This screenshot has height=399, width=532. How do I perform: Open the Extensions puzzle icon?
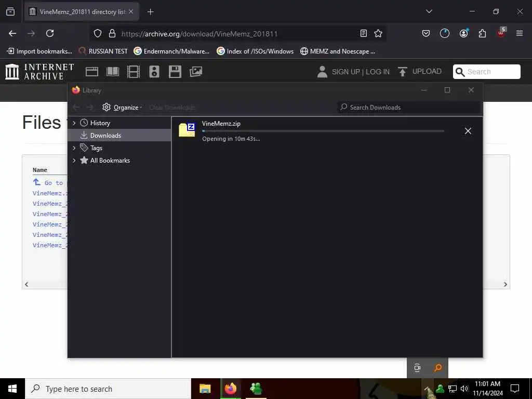tap(482, 33)
